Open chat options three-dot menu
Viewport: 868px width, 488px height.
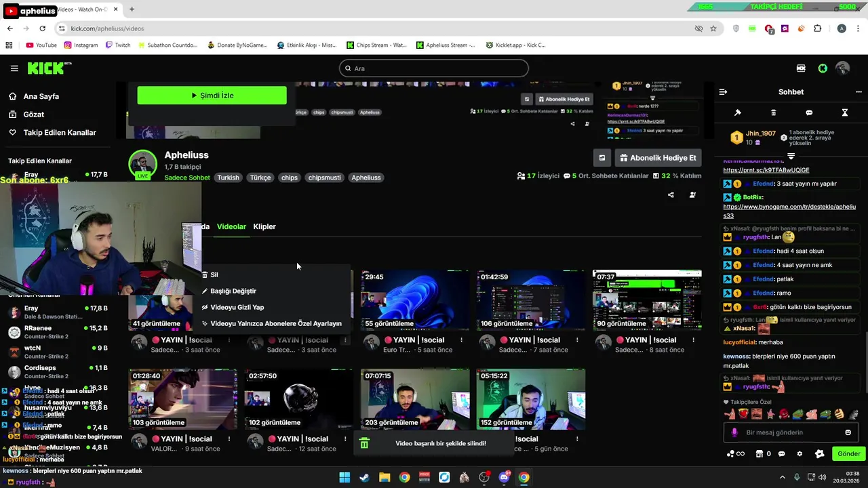tap(859, 92)
